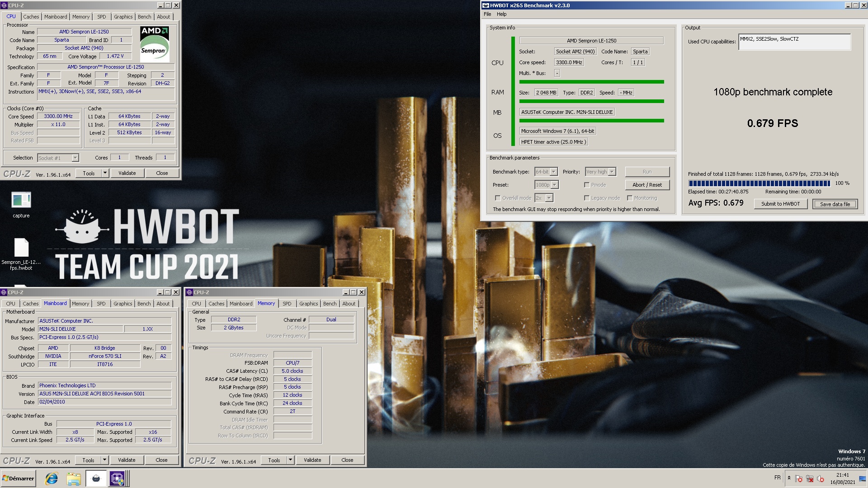Click the BIOS Version field in Mainboard window
The width and height of the screenshot is (868, 488).
105,394
